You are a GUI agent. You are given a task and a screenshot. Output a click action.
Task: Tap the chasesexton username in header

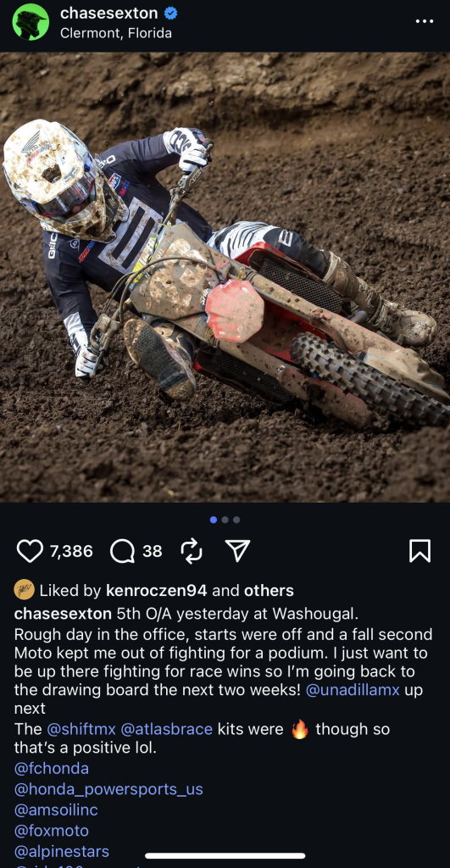click(x=109, y=14)
